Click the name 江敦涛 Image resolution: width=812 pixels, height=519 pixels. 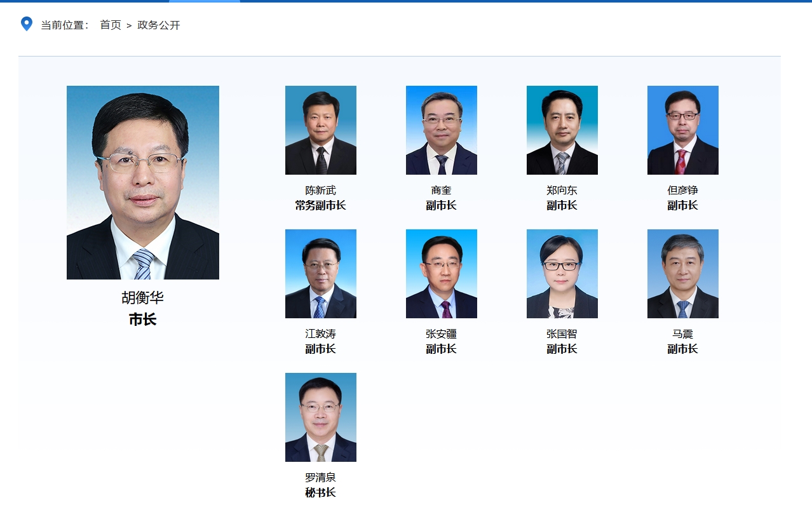pos(321,334)
